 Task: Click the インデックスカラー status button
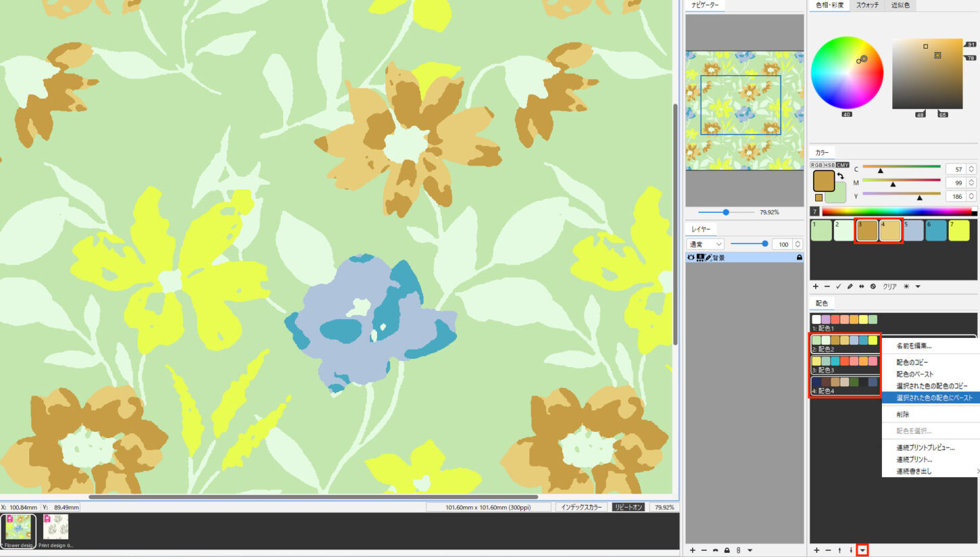580,507
